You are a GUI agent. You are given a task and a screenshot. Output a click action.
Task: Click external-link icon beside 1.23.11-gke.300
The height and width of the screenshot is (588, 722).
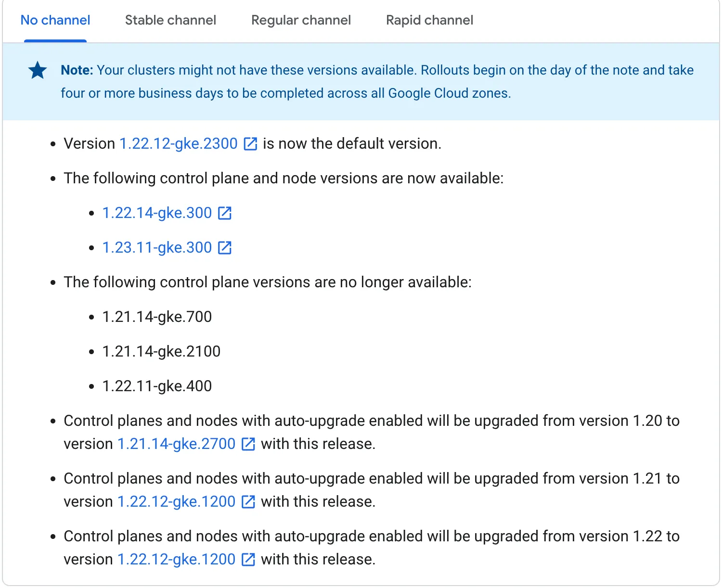(x=225, y=248)
